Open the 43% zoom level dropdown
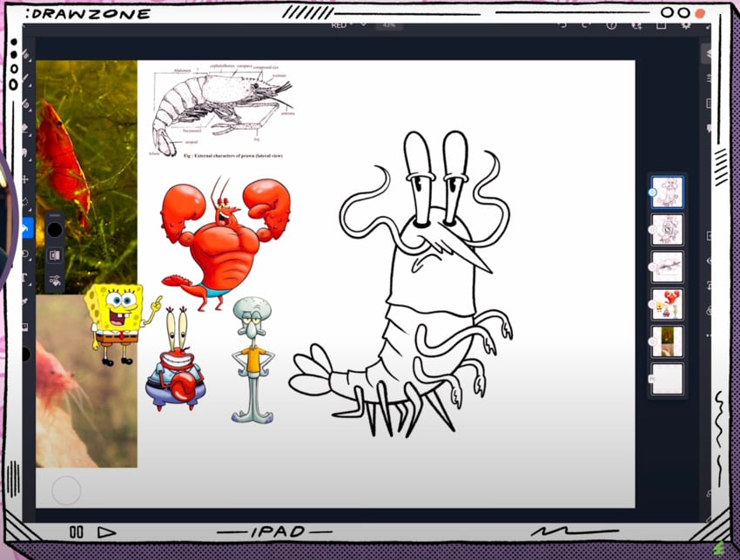 coord(388,27)
